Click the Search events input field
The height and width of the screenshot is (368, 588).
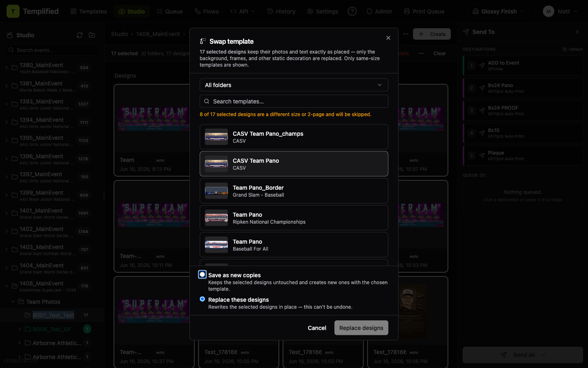(52, 50)
